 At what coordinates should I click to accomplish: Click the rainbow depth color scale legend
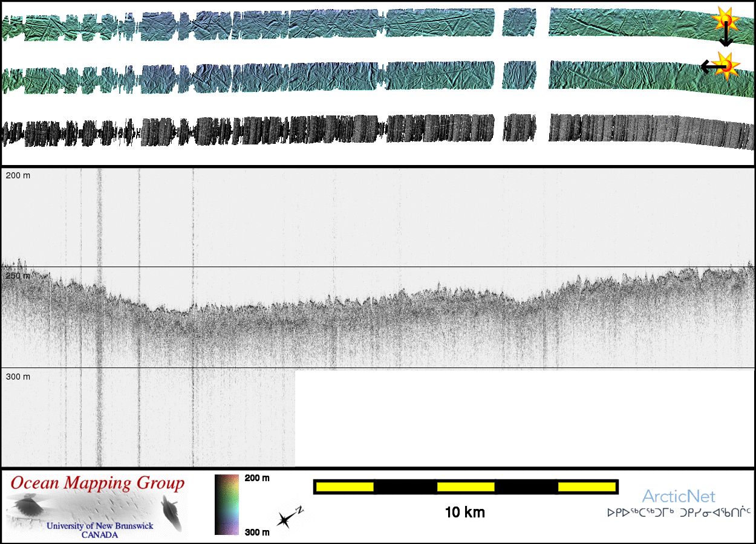(226, 505)
